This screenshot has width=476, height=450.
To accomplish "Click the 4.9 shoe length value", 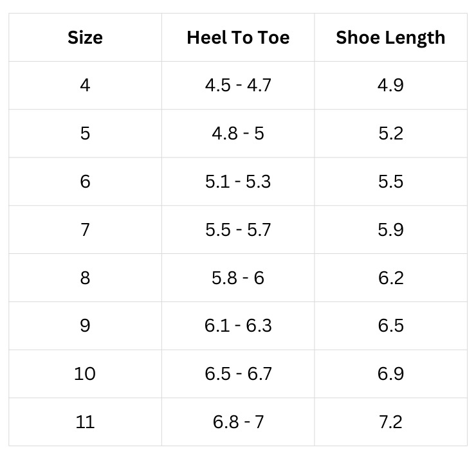I will (x=390, y=85).
